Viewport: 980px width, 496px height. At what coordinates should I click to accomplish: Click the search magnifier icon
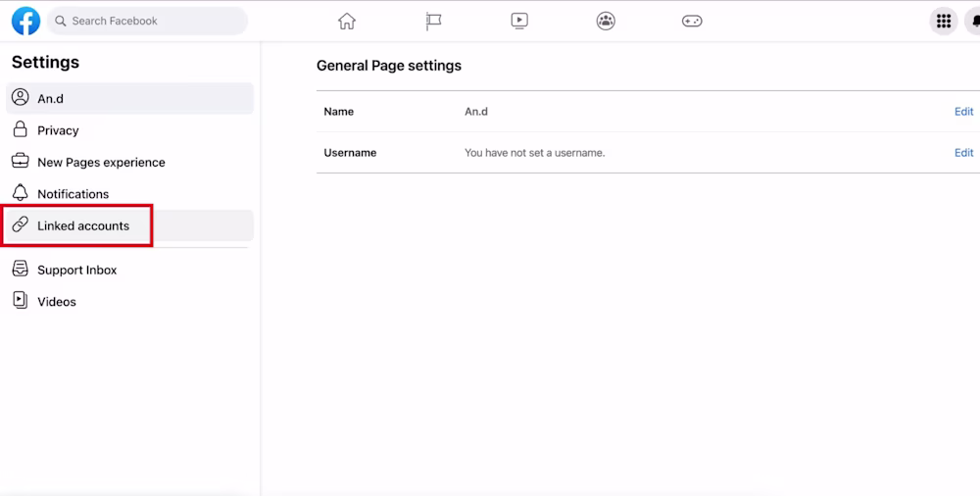click(x=61, y=22)
